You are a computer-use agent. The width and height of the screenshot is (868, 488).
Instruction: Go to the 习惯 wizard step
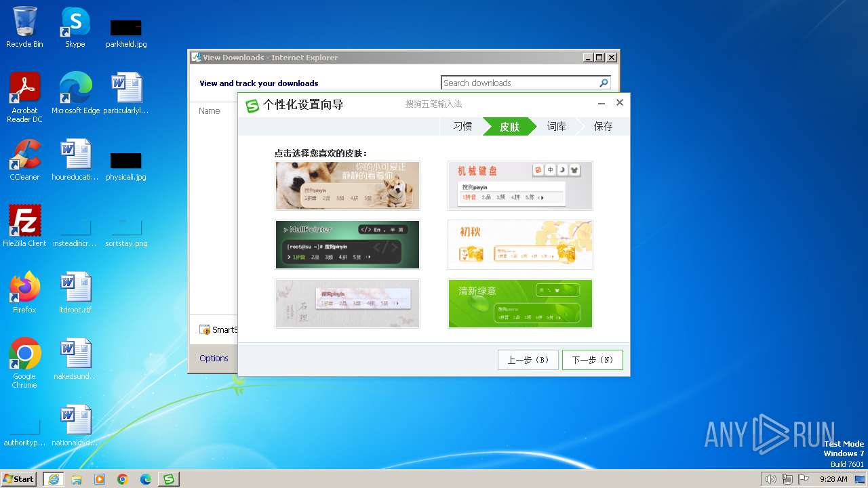[462, 126]
